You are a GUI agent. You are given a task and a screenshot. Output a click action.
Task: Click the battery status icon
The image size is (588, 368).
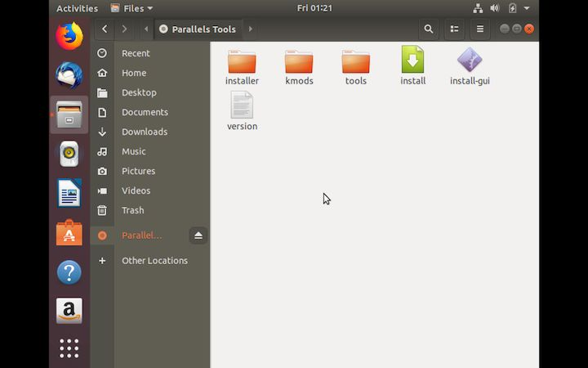click(512, 8)
